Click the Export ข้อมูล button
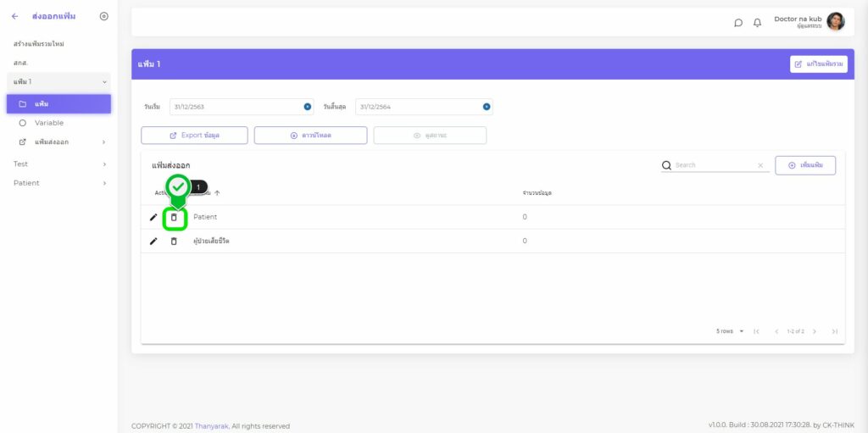This screenshot has width=868, height=433. point(194,136)
